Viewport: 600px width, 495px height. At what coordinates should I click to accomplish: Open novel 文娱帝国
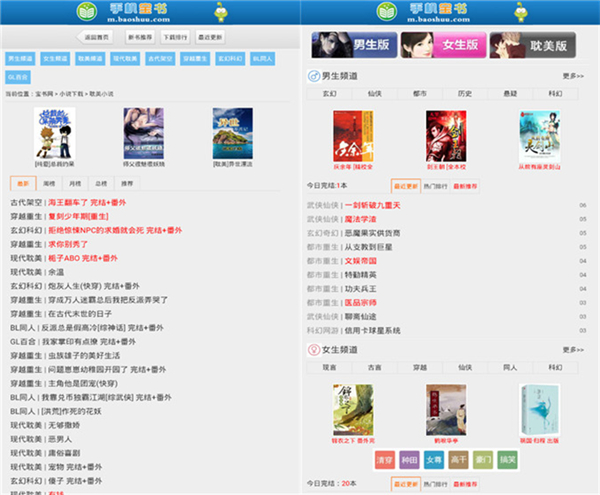[360, 261]
